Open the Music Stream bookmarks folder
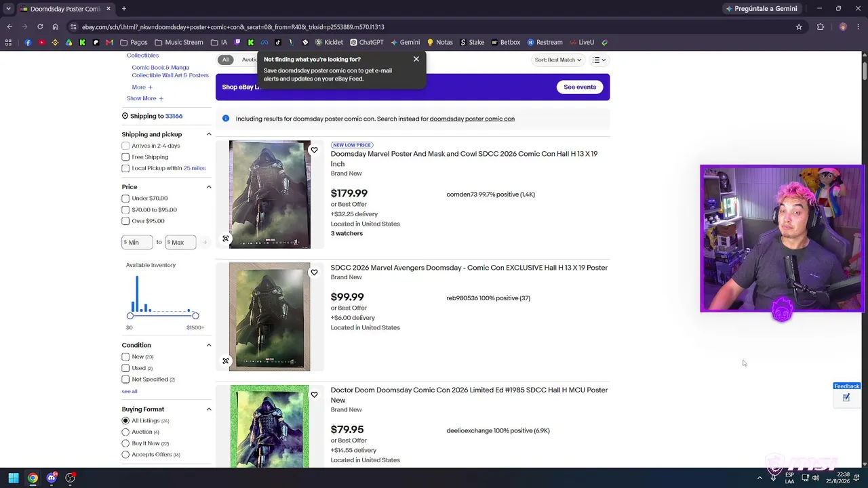Viewport: 868px width, 488px height. 179,42
